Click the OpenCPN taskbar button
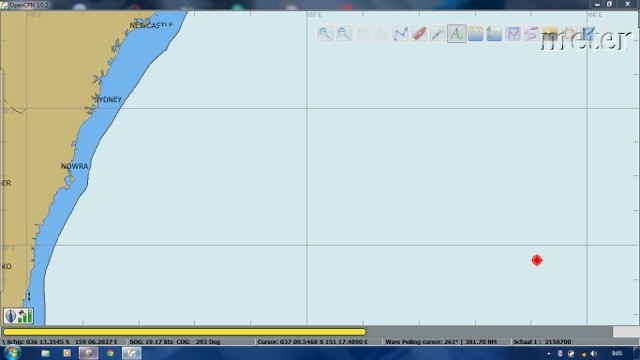The width and height of the screenshot is (640, 360). click(x=131, y=353)
